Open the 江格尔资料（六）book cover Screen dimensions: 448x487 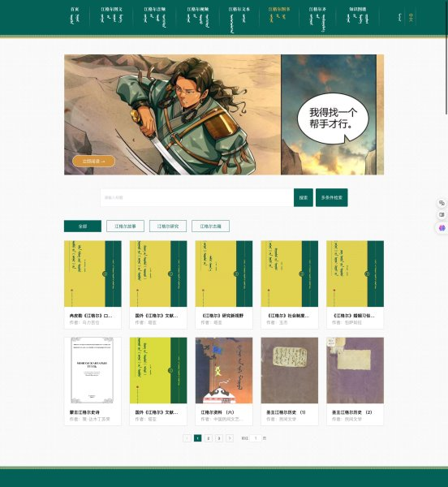224,371
